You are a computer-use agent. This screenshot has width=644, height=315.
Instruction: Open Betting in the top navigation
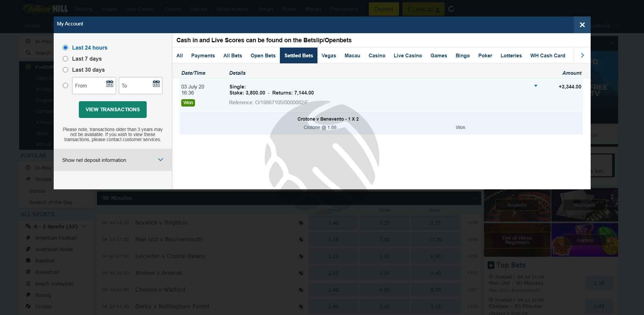[x=84, y=9]
